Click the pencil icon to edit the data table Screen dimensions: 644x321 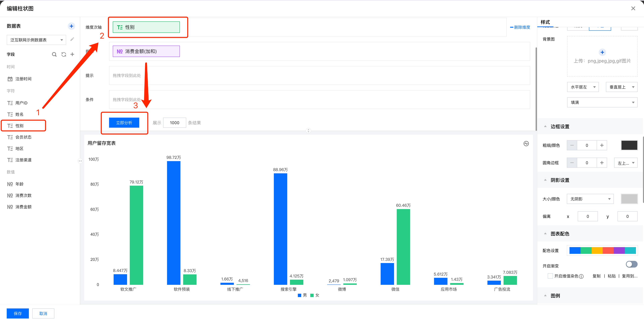pyautogui.click(x=72, y=39)
